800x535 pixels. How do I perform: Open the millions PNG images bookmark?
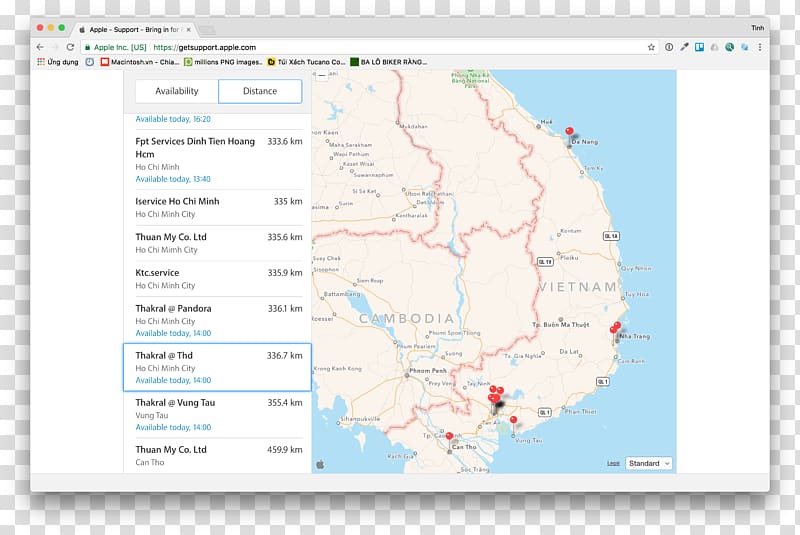[x=223, y=62]
